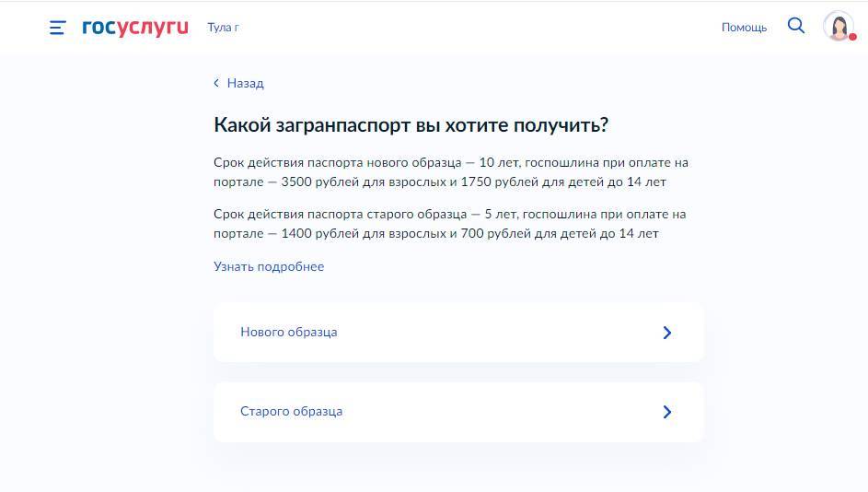The height and width of the screenshot is (492, 868).
Task: Open the Помощь help section
Action: [744, 28]
